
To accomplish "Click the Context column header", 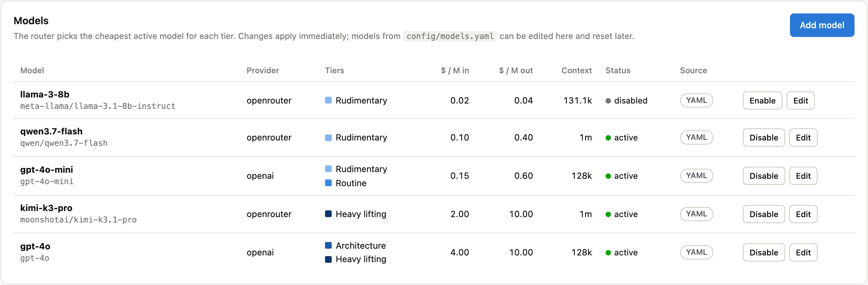I will (x=577, y=71).
